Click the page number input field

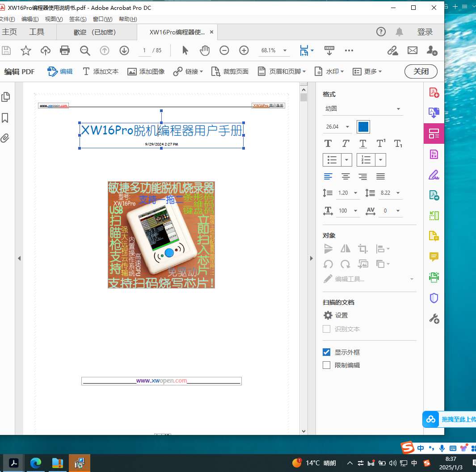144,50
